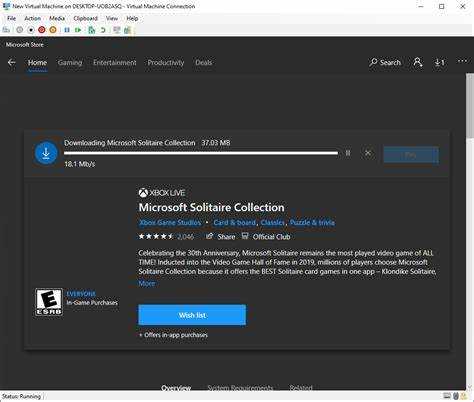Open the Store three-dot more menu
This screenshot has height=402, width=474.
click(x=462, y=61)
